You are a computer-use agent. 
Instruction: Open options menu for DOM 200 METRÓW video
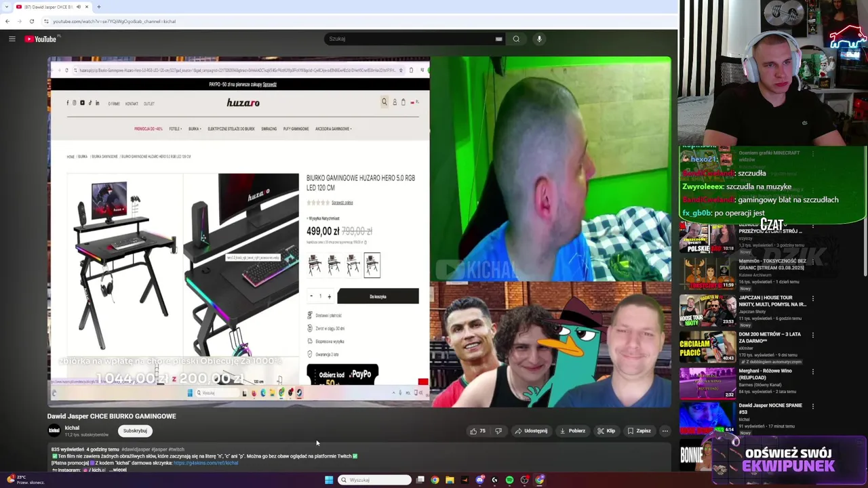coord(813,335)
